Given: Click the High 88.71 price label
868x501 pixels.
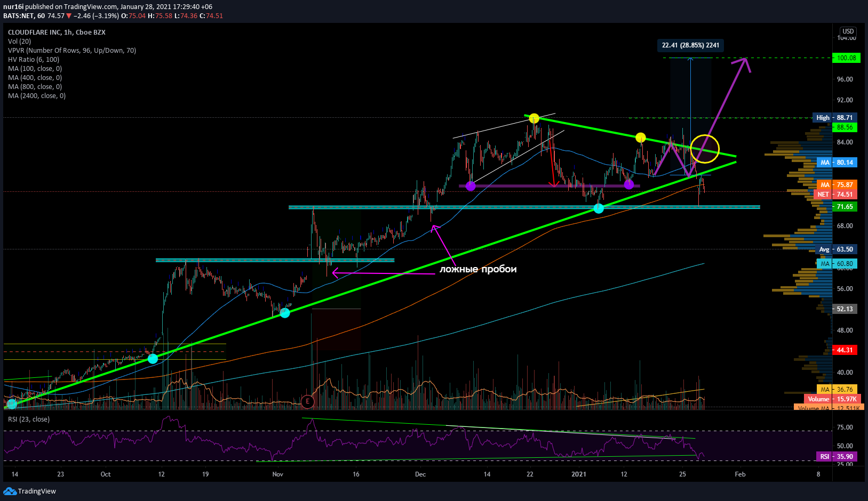Looking at the screenshot, I should (x=834, y=117).
